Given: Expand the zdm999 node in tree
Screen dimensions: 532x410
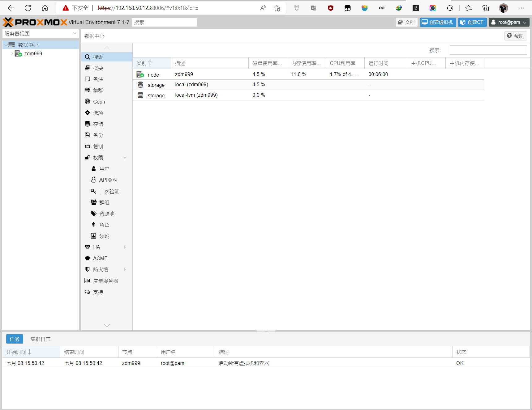Looking at the screenshot, I should [12, 53].
